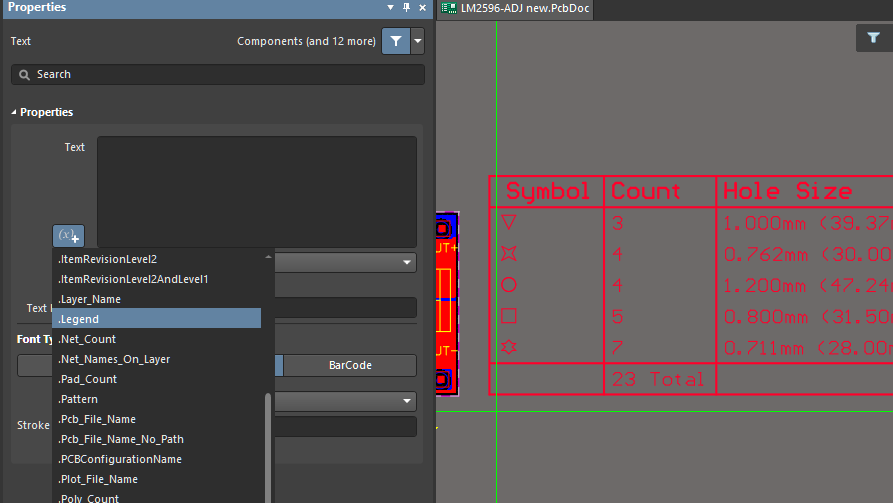Open the filter dropdown arrow beside the funnel
The width and height of the screenshot is (893, 503).
pyautogui.click(x=418, y=41)
